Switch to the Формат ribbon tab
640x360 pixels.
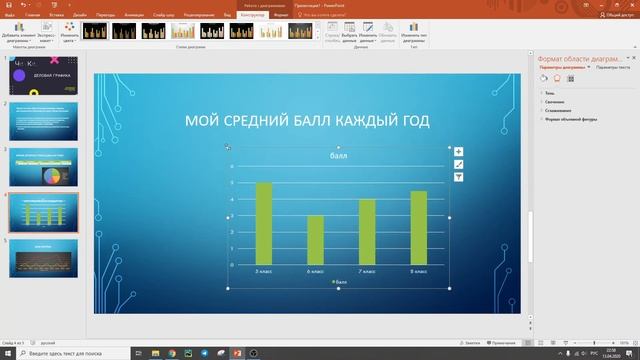(x=281, y=15)
